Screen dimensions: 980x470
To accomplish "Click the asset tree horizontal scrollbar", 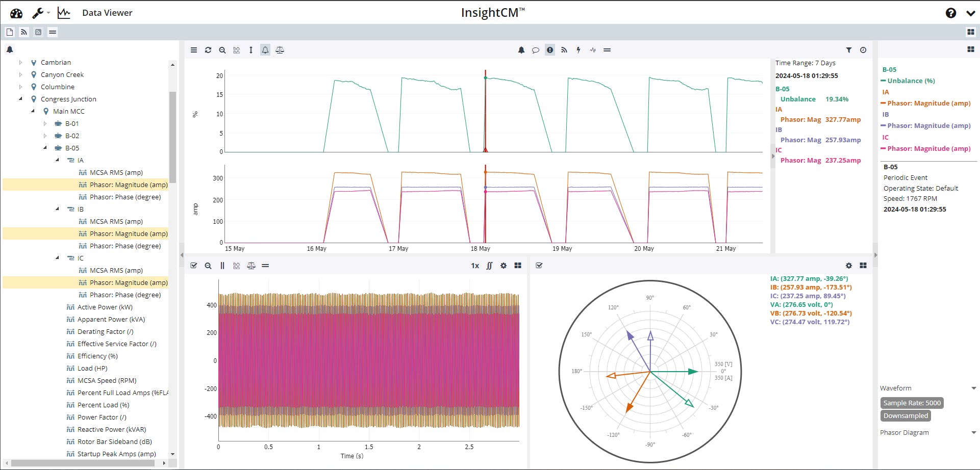I will (x=84, y=463).
